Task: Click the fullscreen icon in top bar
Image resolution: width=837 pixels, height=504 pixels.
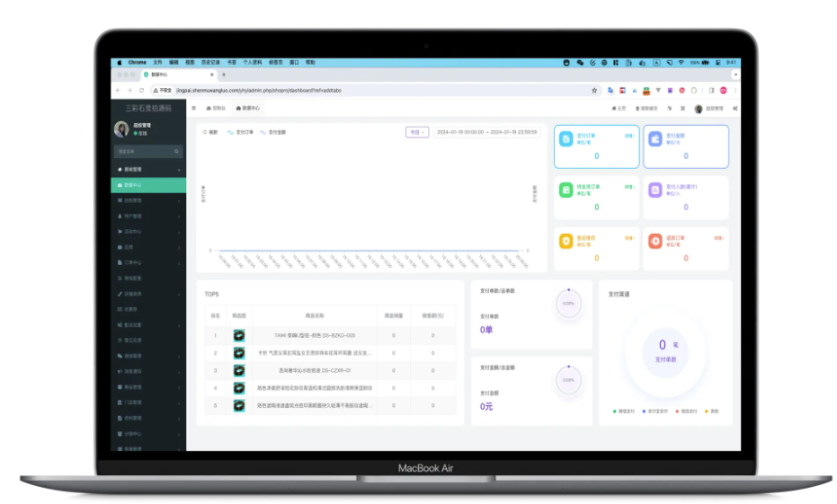Action: point(682,108)
